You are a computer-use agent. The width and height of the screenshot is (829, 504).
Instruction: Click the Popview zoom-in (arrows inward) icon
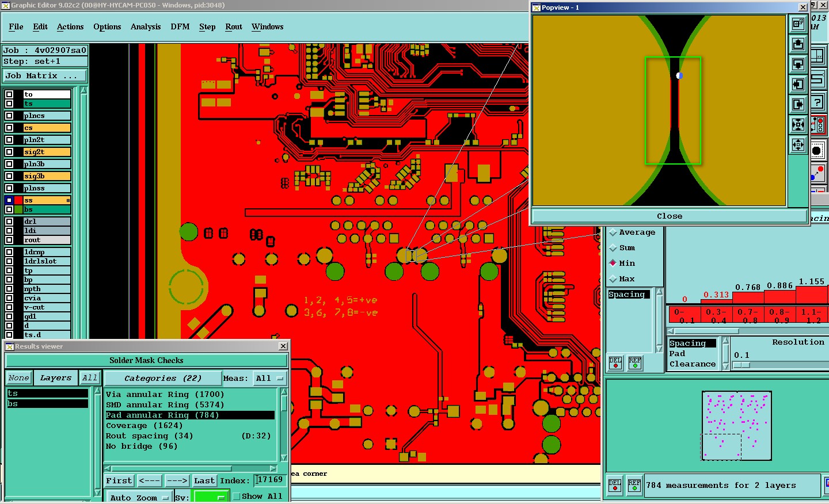click(798, 124)
